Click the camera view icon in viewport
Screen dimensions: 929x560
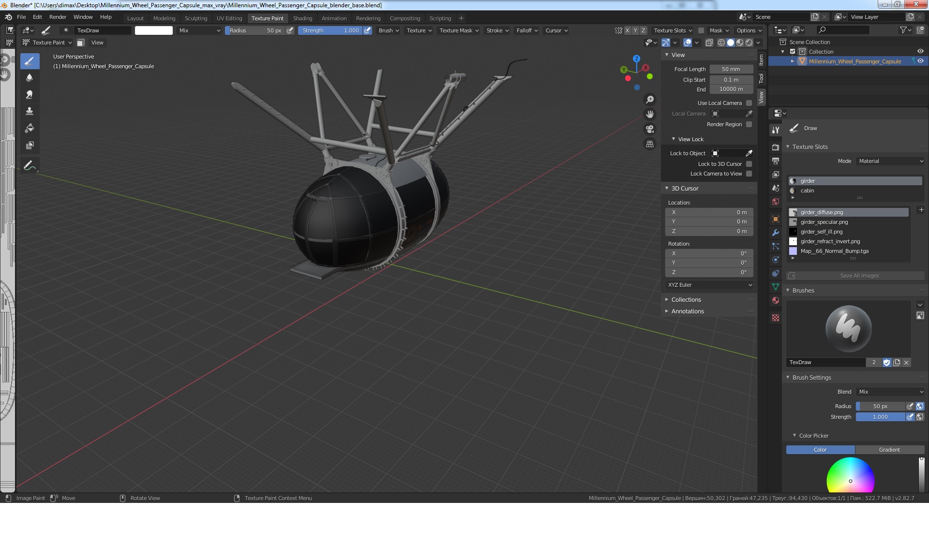(650, 129)
